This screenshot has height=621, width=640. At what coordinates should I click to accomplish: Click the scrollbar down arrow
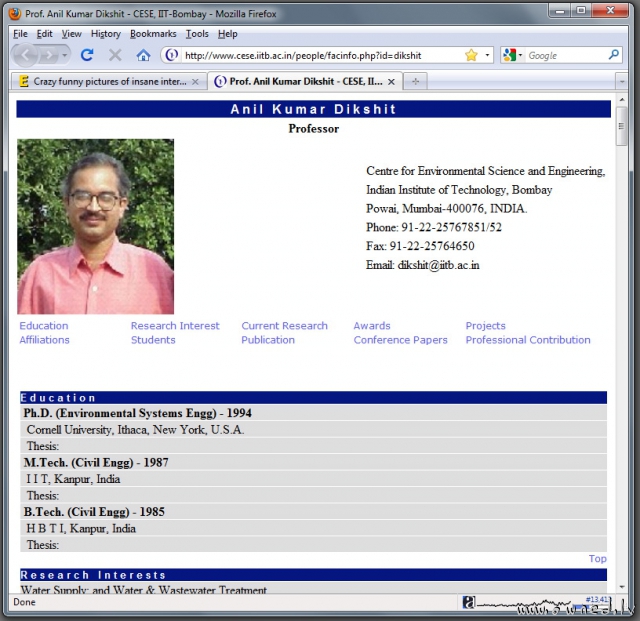pos(622,587)
